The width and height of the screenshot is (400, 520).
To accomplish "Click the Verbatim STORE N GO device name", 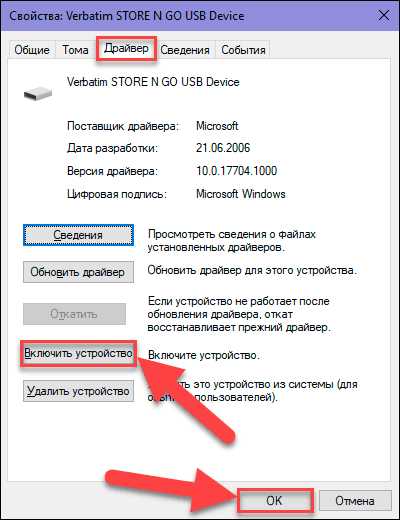I will [x=153, y=82].
